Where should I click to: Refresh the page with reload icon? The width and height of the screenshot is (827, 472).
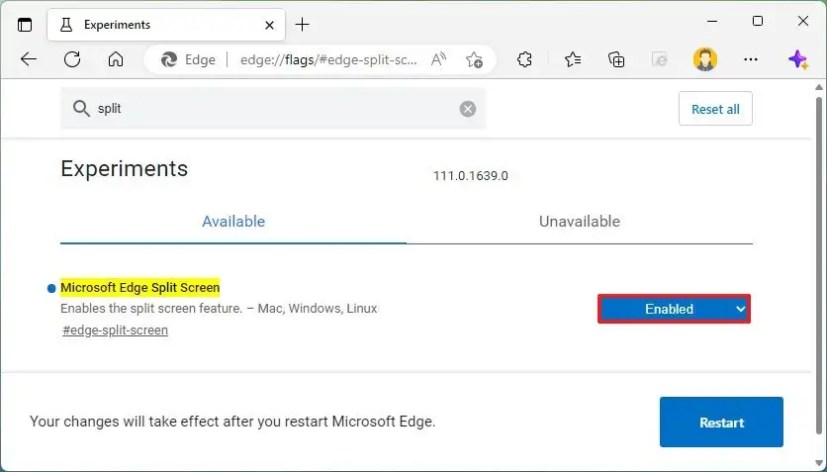click(x=72, y=60)
